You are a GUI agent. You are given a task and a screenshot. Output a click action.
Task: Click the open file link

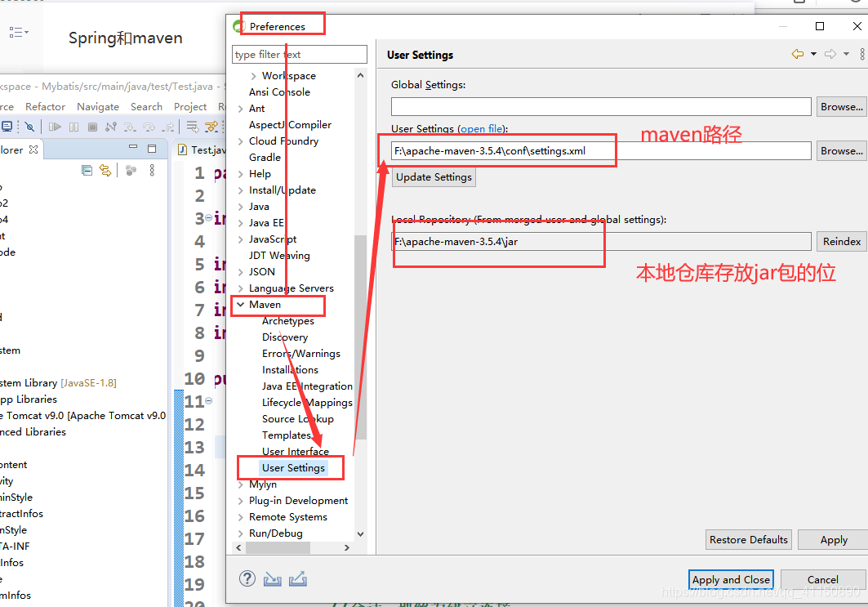click(x=481, y=128)
